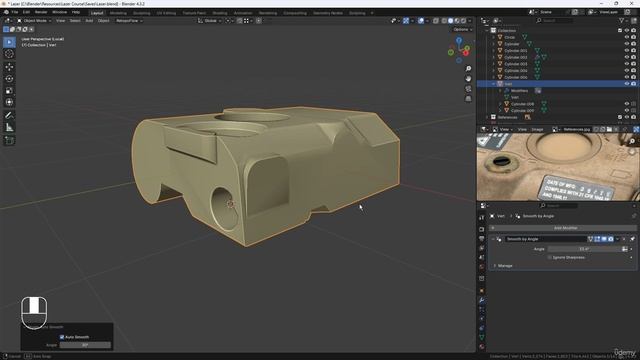Open the RetopoFlow dropdown
This screenshot has height=360, width=640.
pyautogui.click(x=129, y=20)
